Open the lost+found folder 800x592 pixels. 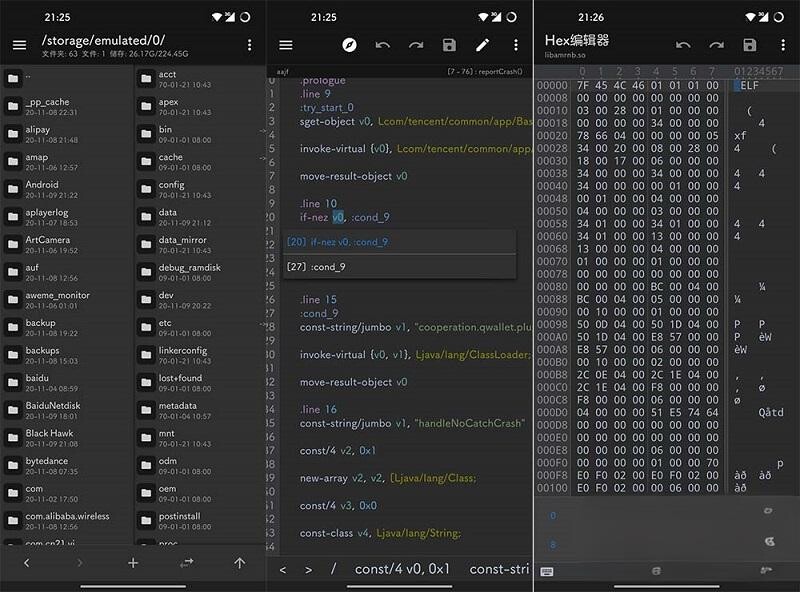[x=199, y=382]
